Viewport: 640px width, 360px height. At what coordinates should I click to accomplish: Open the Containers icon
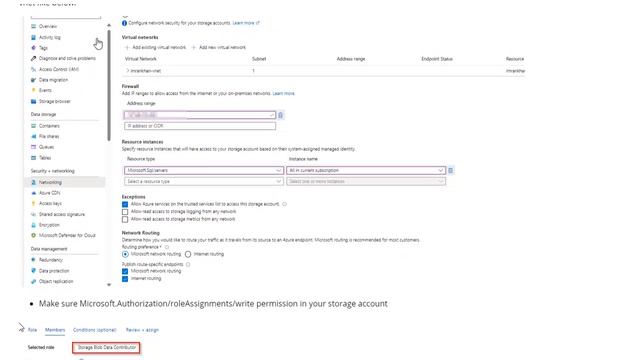33,126
